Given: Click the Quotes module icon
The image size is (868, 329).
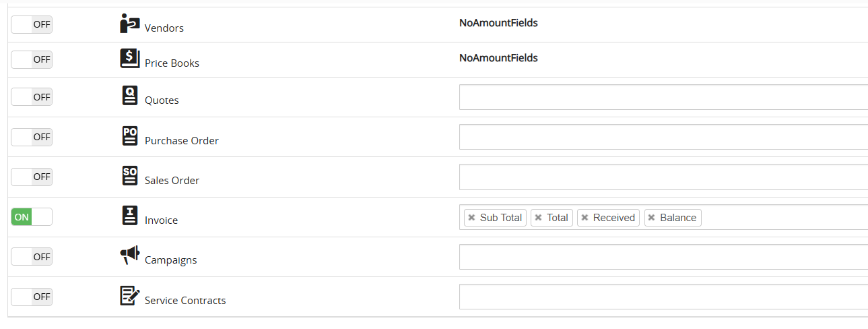Looking at the screenshot, I should coord(130,96).
